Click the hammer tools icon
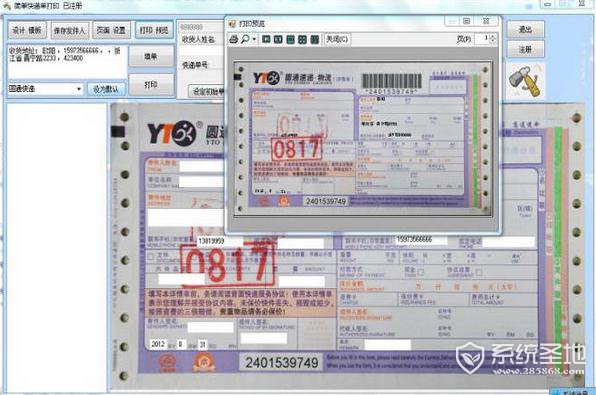Image resolution: width=596 pixels, height=395 pixels. point(525,81)
